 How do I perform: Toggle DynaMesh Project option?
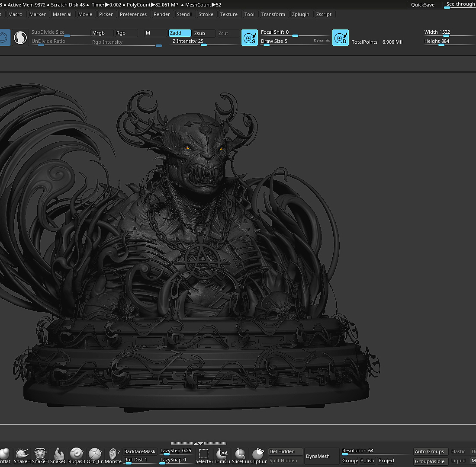click(x=386, y=461)
